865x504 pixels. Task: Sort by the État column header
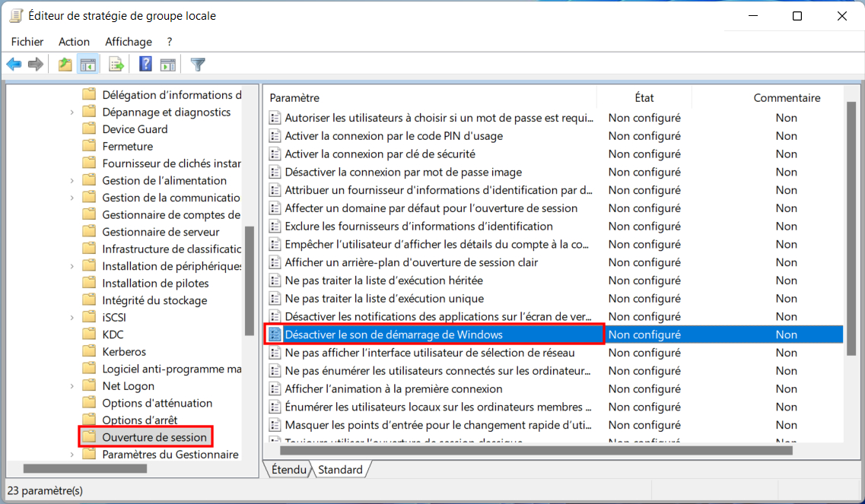[x=644, y=97]
